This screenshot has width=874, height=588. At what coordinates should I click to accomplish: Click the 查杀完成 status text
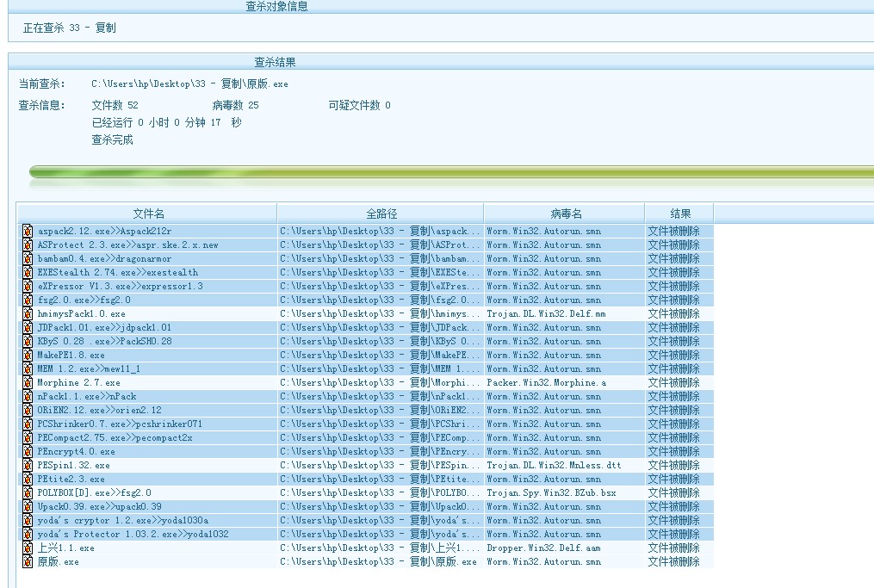pyautogui.click(x=112, y=139)
